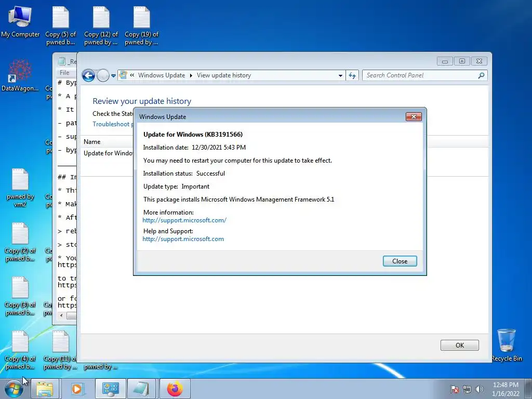The image size is (532, 399).
Task: Select the Recycle Bin desktop icon
Action: point(507,344)
